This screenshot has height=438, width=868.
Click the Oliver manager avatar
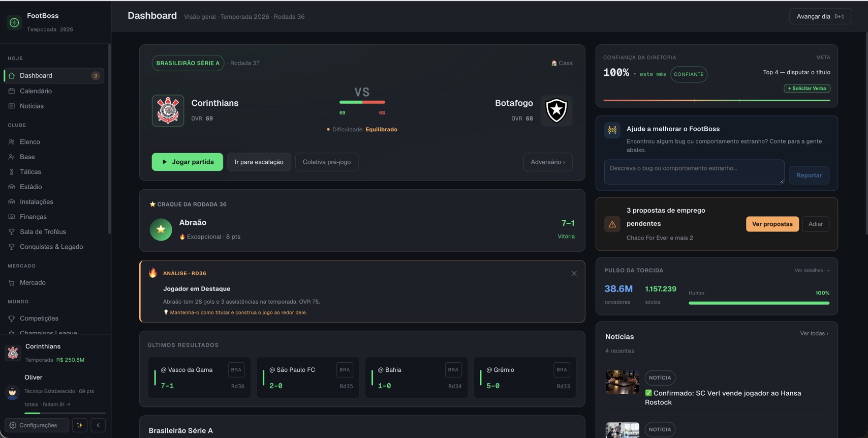point(12,392)
